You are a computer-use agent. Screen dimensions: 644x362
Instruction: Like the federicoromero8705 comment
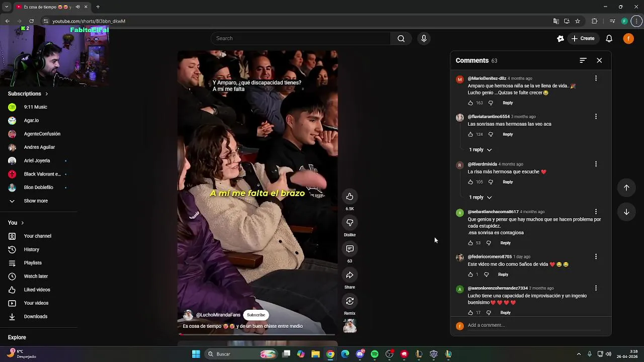pyautogui.click(x=470, y=275)
